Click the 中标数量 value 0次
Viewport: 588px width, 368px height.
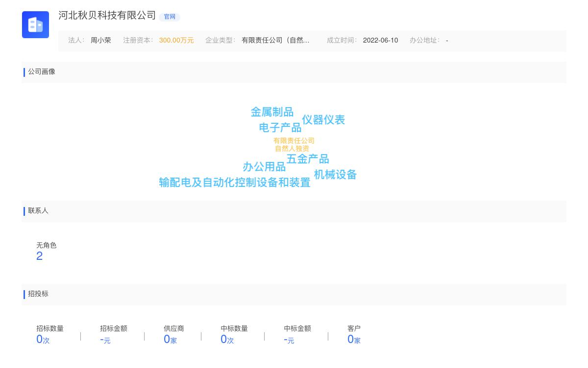click(x=227, y=340)
